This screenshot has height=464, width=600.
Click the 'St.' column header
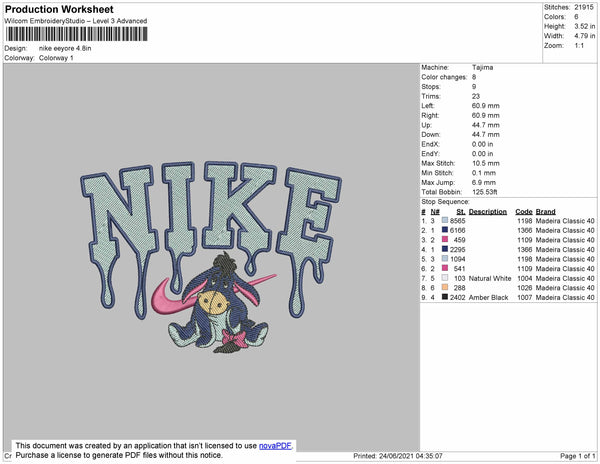461,212
